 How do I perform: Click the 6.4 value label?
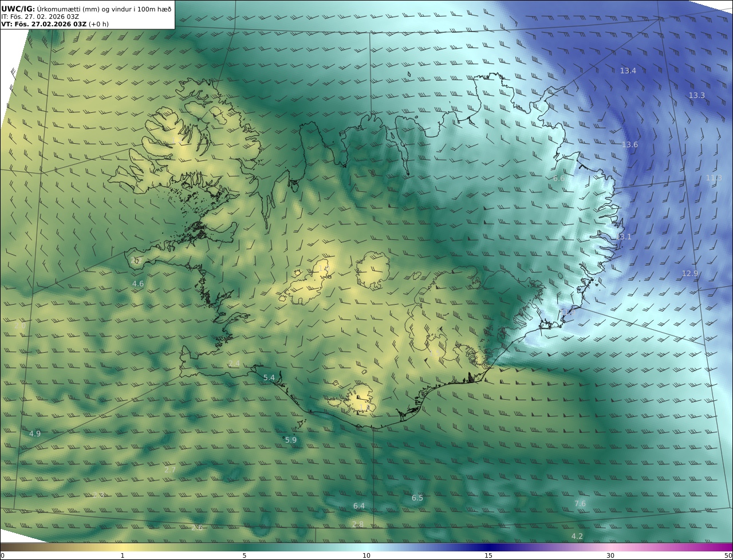(x=358, y=506)
